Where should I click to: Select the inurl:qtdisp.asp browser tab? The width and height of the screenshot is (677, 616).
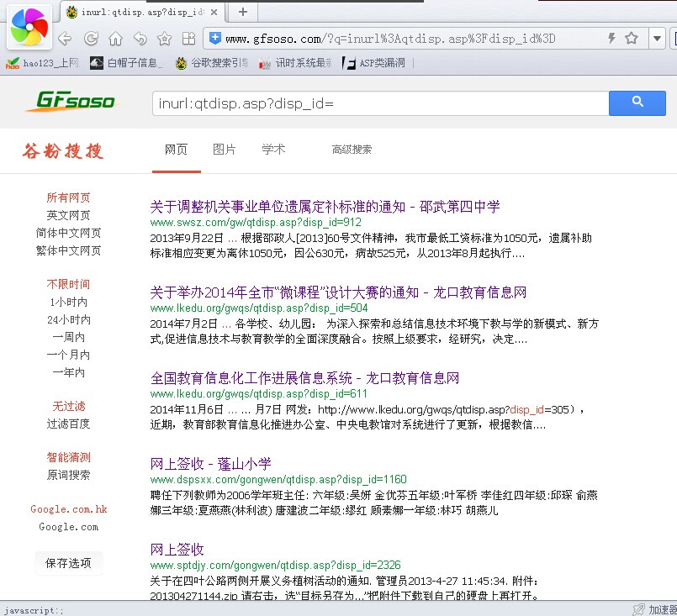point(142,12)
